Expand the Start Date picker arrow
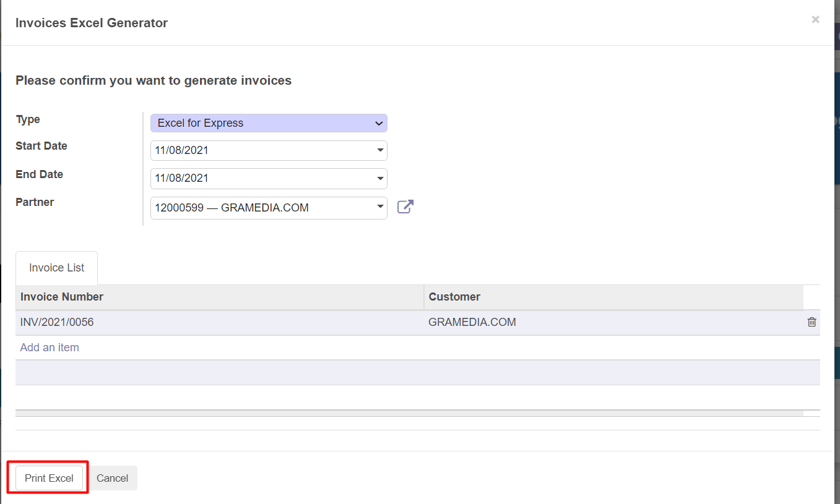 tap(379, 150)
